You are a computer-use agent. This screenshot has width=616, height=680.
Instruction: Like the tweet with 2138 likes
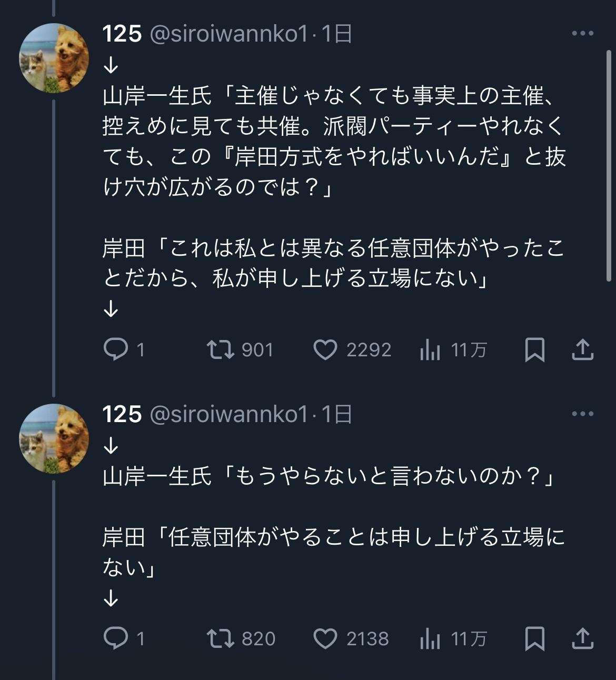pos(325,638)
